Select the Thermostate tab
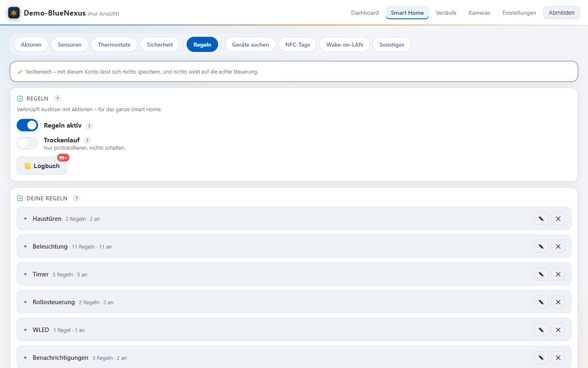 click(114, 45)
